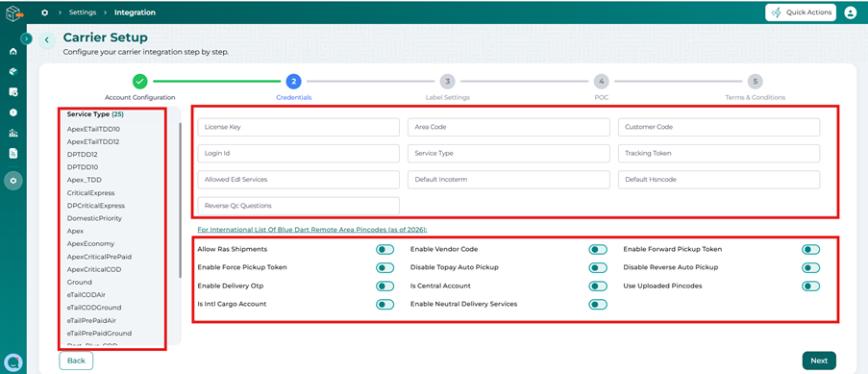Select DPTDD10 service type
Viewport: 868px width, 374px height.
(x=82, y=167)
